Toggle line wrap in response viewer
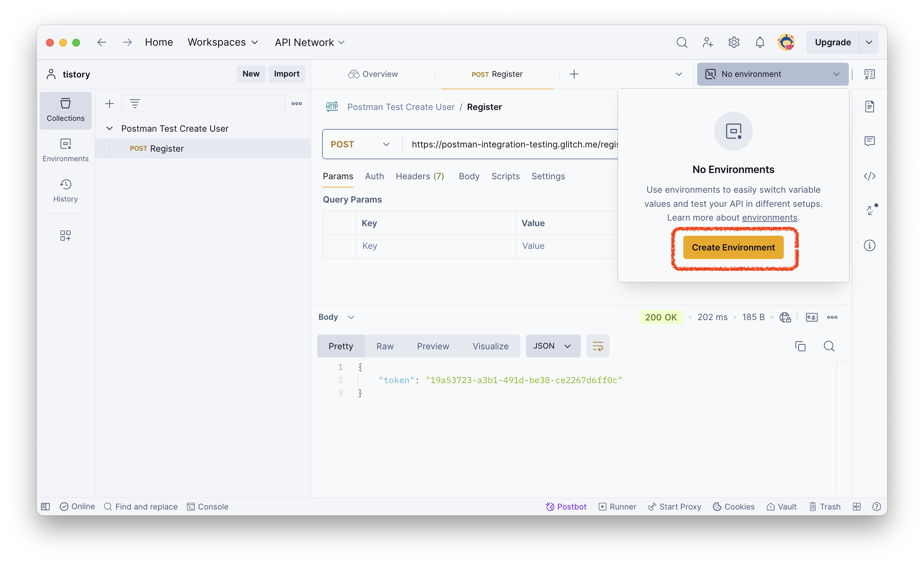The height and width of the screenshot is (564, 924). point(597,346)
